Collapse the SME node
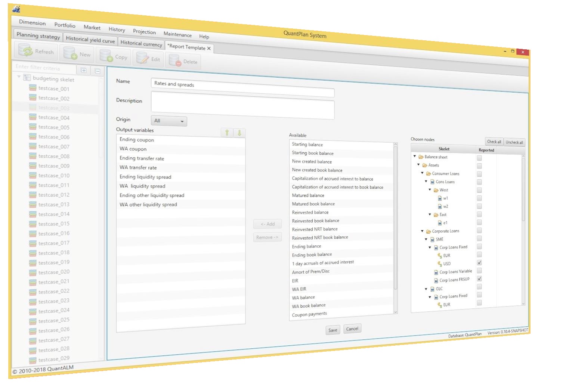 click(426, 239)
